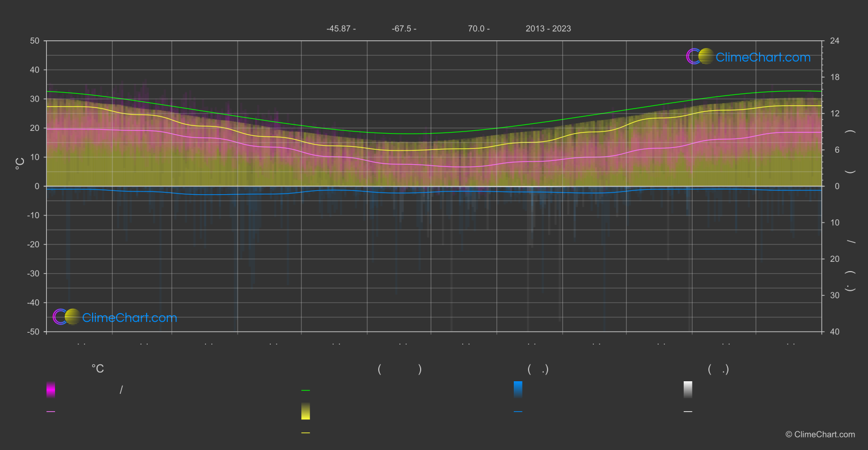Viewport: 868px width, 450px height.
Task: Click the 24 tick on right axis
Action: pyautogui.click(x=834, y=41)
